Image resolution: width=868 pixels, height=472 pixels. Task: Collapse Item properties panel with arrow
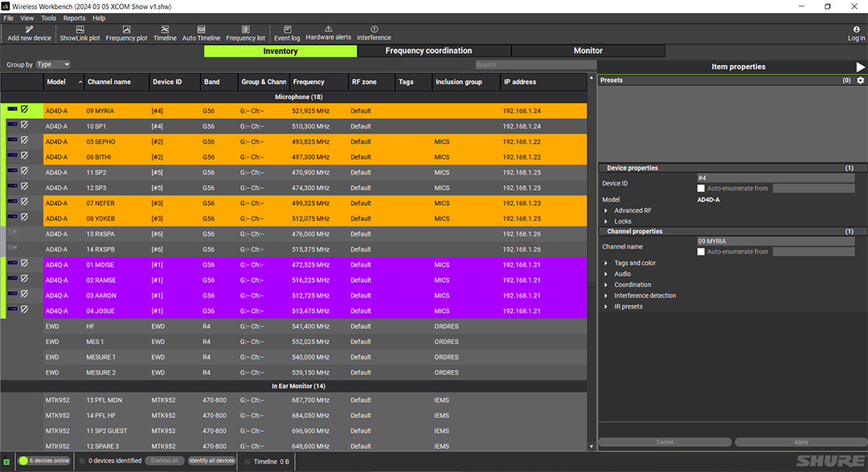click(x=860, y=67)
